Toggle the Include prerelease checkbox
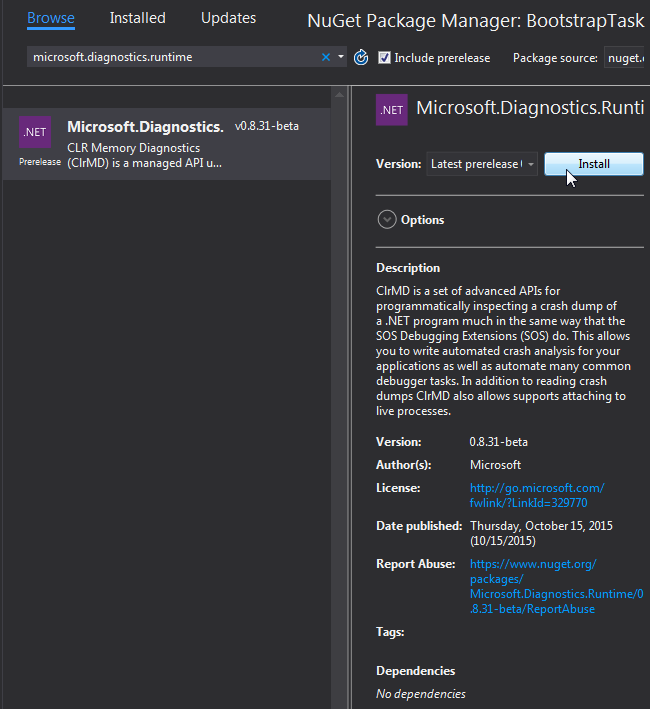The width and height of the screenshot is (650, 709). click(384, 58)
